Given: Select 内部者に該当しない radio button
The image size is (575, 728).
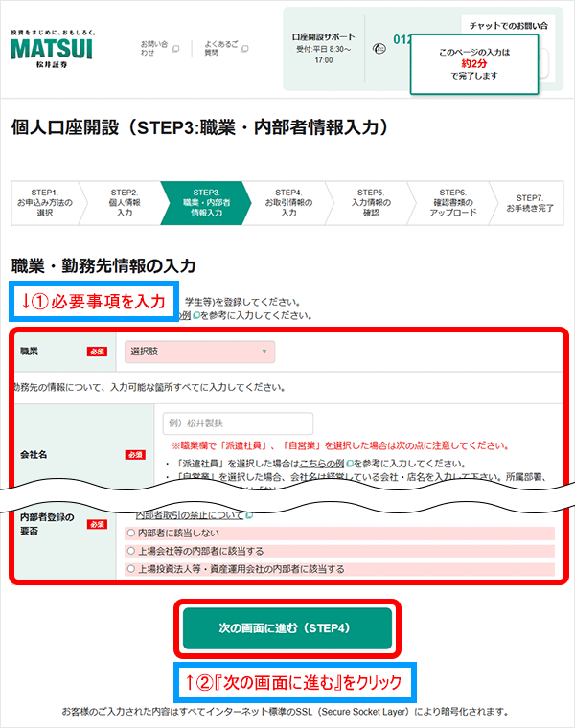Looking at the screenshot, I should coord(131,533).
